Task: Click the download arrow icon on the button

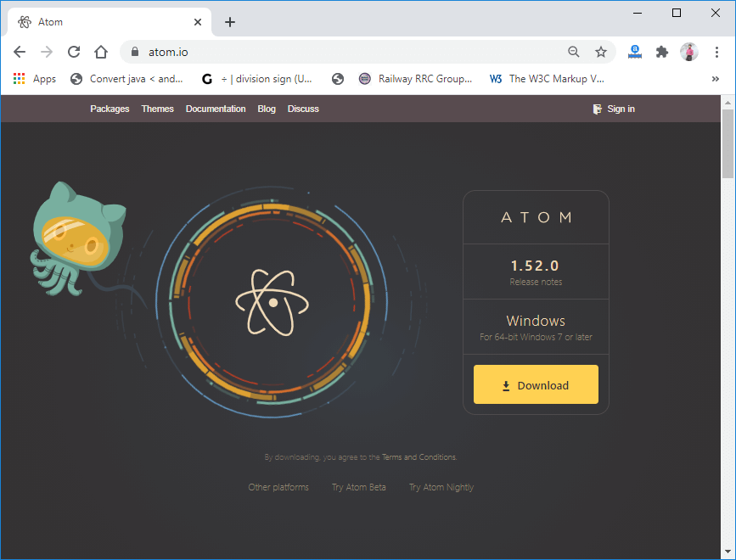Action: 506,385
